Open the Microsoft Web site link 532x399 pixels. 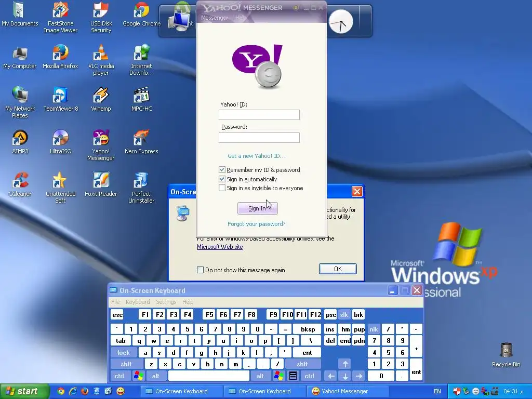click(220, 247)
